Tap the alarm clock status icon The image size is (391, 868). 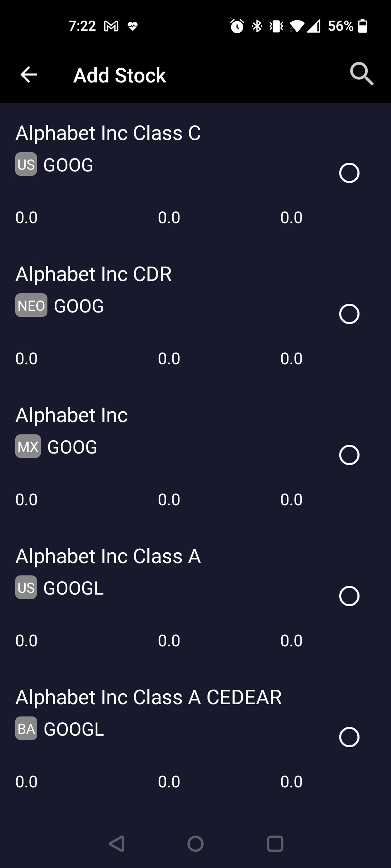237,26
